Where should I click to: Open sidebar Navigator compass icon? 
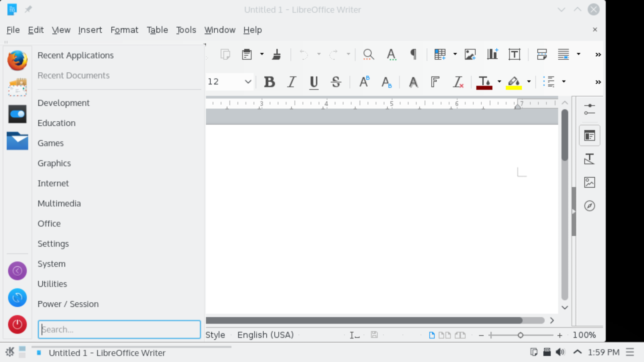click(x=589, y=206)
